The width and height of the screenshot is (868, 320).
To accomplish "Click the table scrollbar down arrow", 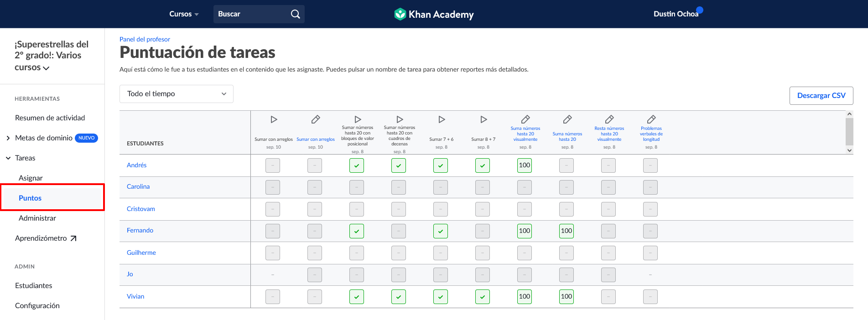I will (x=849, y=150).
